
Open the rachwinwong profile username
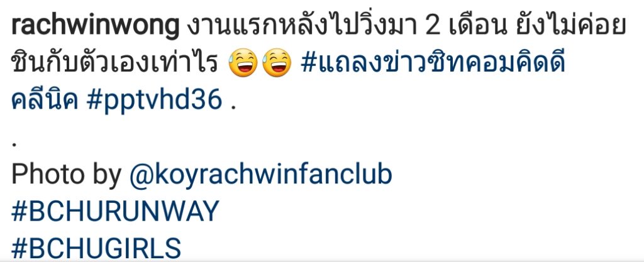click(96, 28)
